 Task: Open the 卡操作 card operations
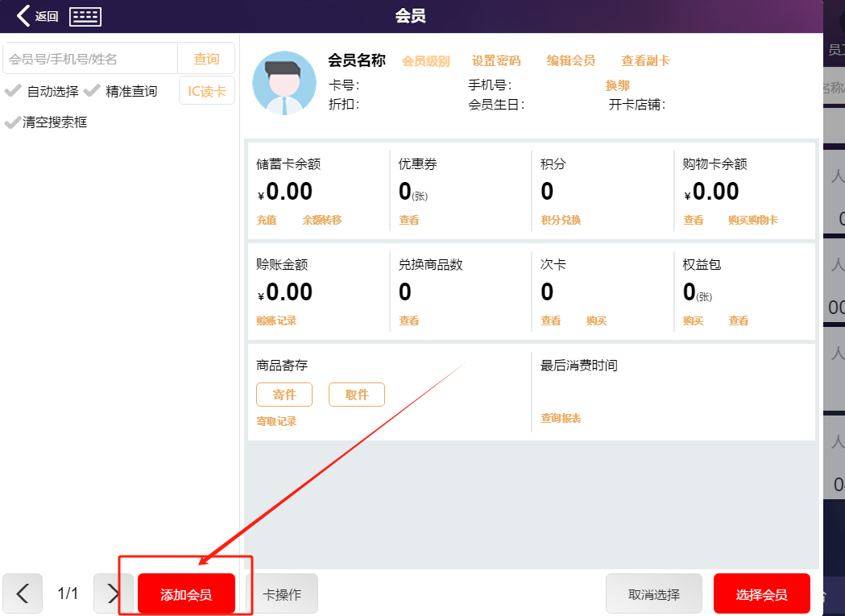(x=282, y=595)
